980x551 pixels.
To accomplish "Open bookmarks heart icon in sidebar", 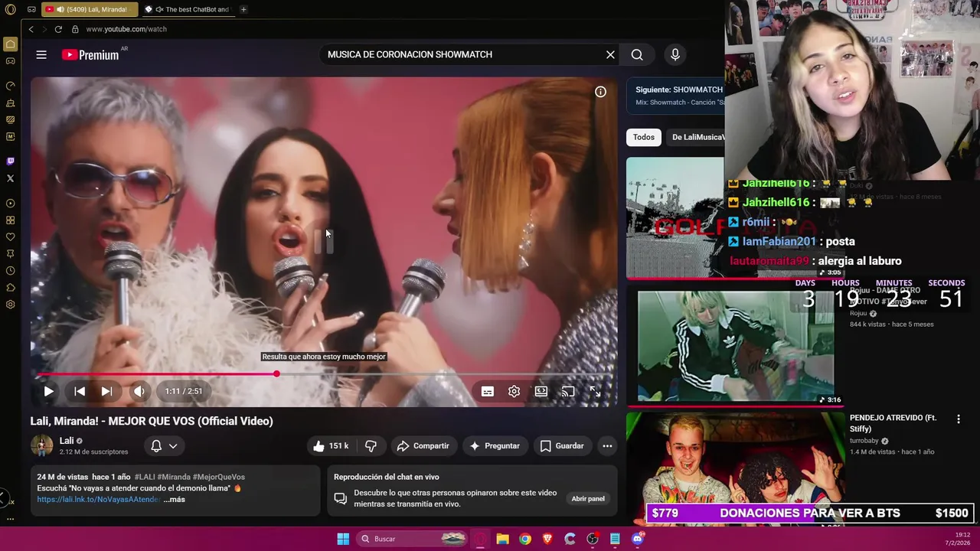I will pyautogui.click(x=10, y=237).
